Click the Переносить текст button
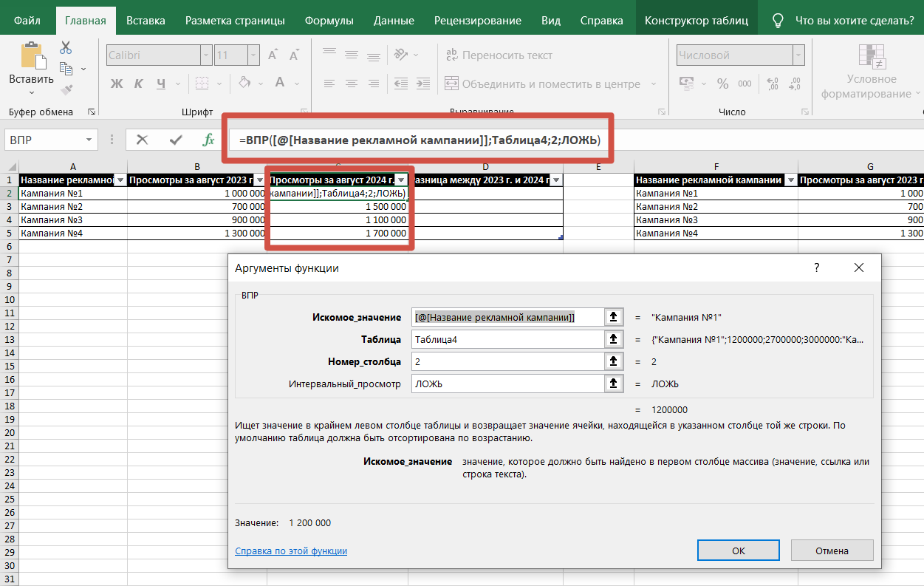924x586 pixels. 499,55
